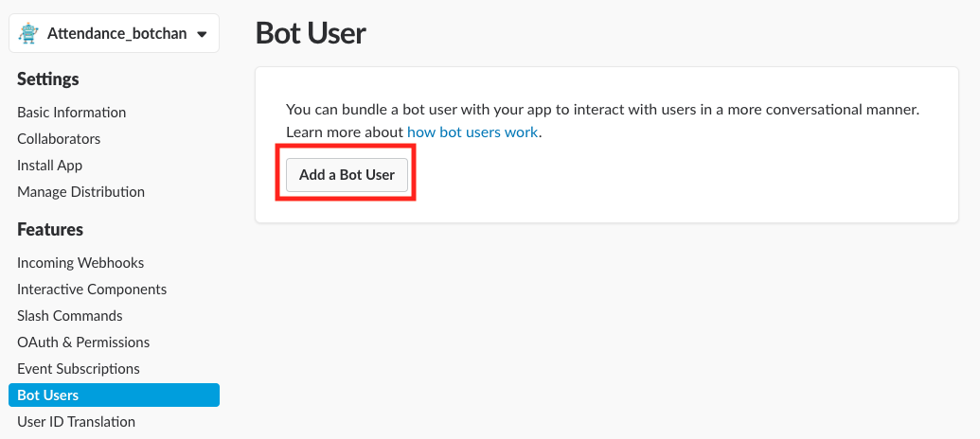Click the Bot User page title

pos(311,34)
